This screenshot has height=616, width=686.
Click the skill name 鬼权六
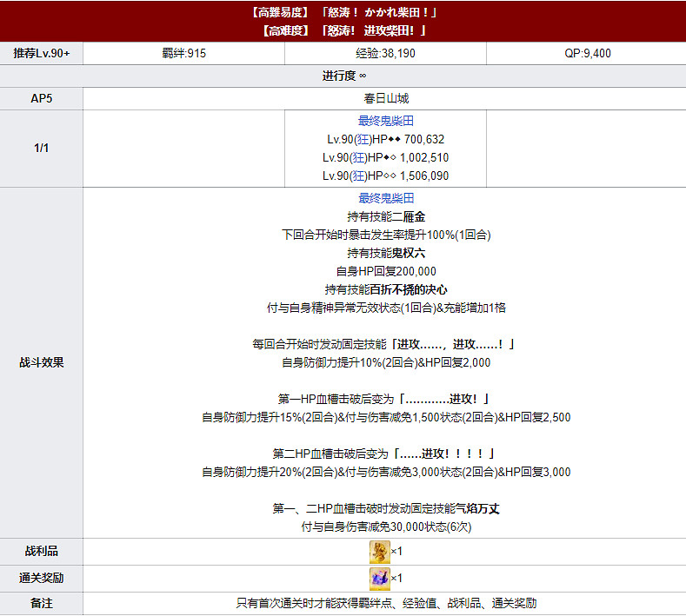(x=408, y=253)
